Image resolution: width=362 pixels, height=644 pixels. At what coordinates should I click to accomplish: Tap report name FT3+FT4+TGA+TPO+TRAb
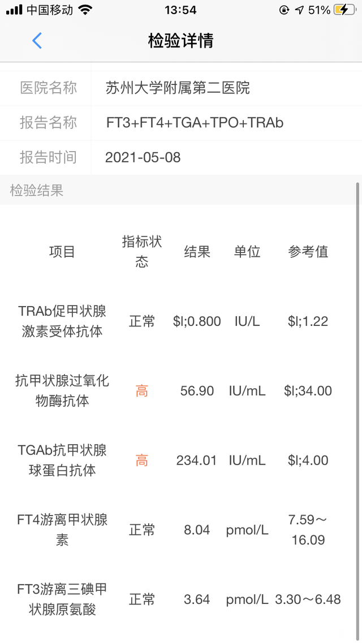coord(195,123)
